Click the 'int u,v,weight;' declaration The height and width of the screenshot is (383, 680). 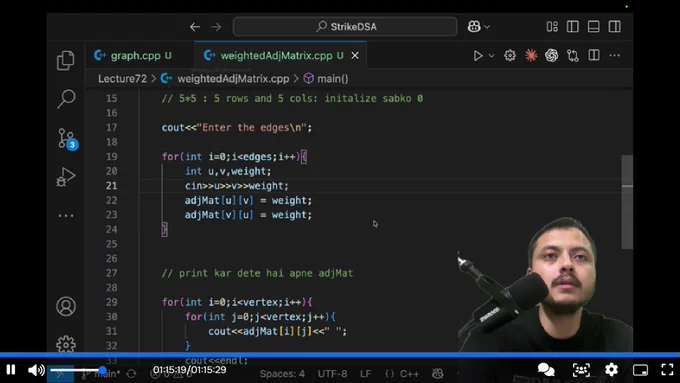click(x=228, y=171)
